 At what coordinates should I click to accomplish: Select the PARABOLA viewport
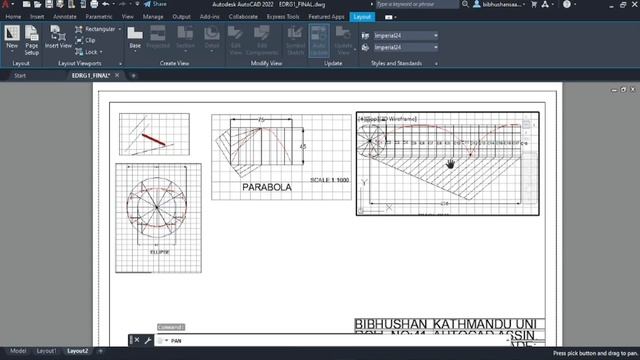point(281,157)
